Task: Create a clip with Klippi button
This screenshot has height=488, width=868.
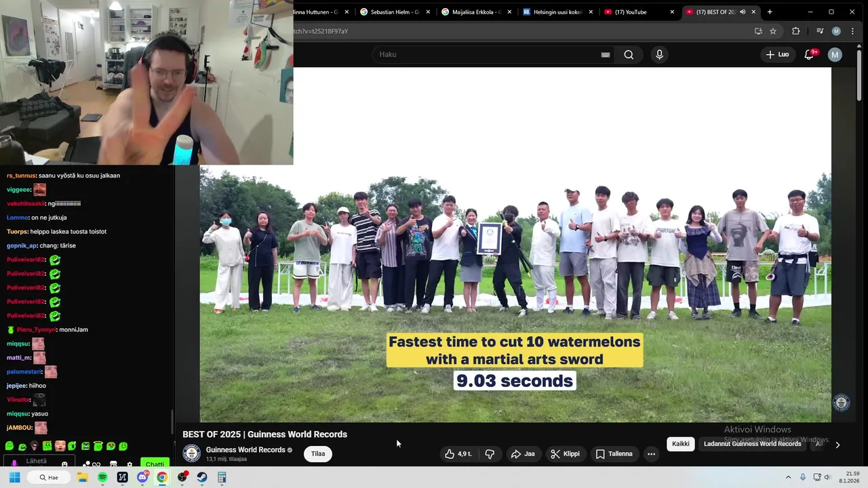Action: (x=565, y=454)
